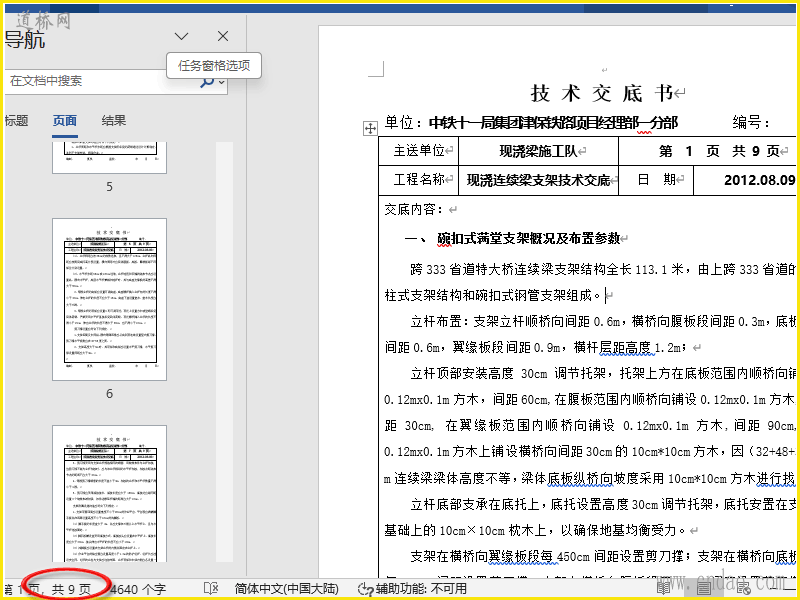Click the 辅助功能: 不可用 accessibility status
Image resolution: width=800 pixels, height=600 pixels.
click(x=412, y=589)
